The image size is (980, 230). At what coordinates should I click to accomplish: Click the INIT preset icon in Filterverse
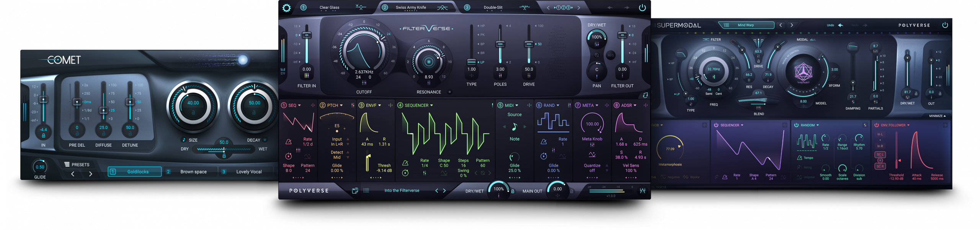click(355, 191)
